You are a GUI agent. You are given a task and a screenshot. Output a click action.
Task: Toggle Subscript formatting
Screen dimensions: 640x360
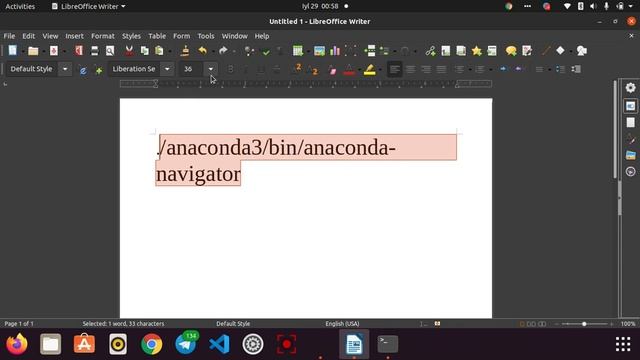(313, 70)
